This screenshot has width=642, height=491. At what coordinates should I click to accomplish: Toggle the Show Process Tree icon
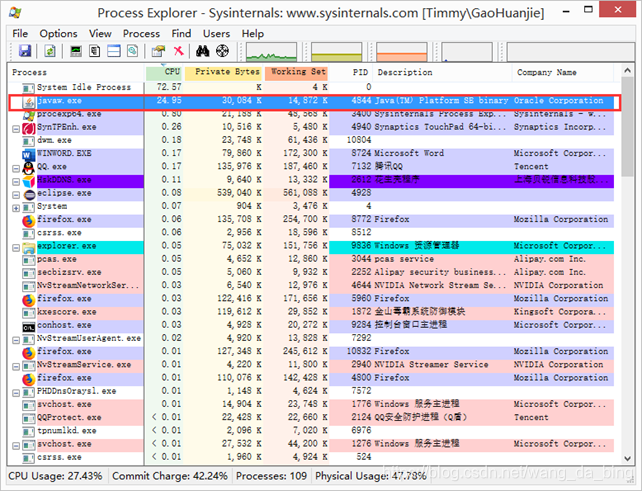95,51
